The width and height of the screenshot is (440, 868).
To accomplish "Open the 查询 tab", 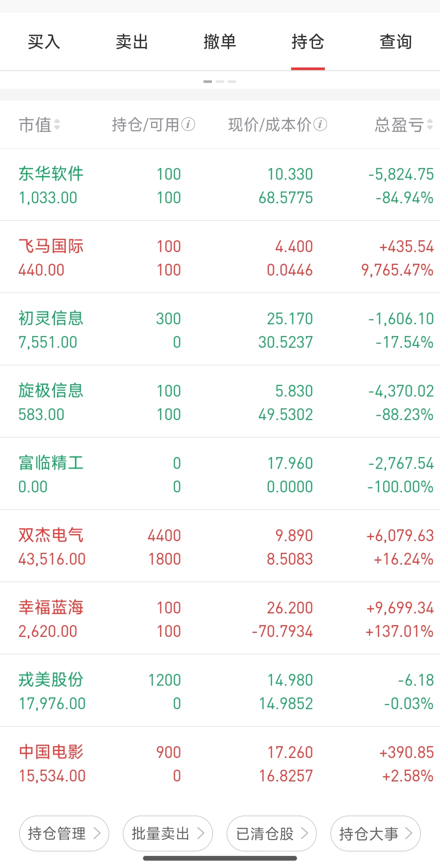I will (x=396, y=41).
